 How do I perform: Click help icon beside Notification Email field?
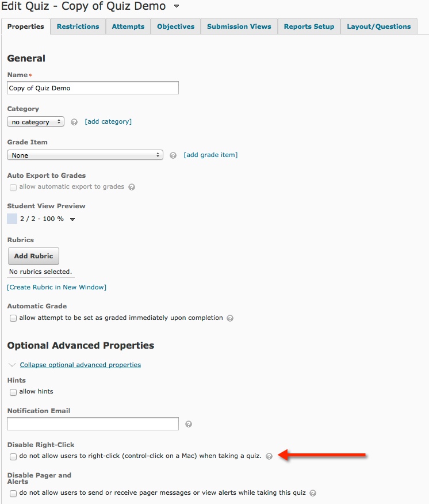189,425
